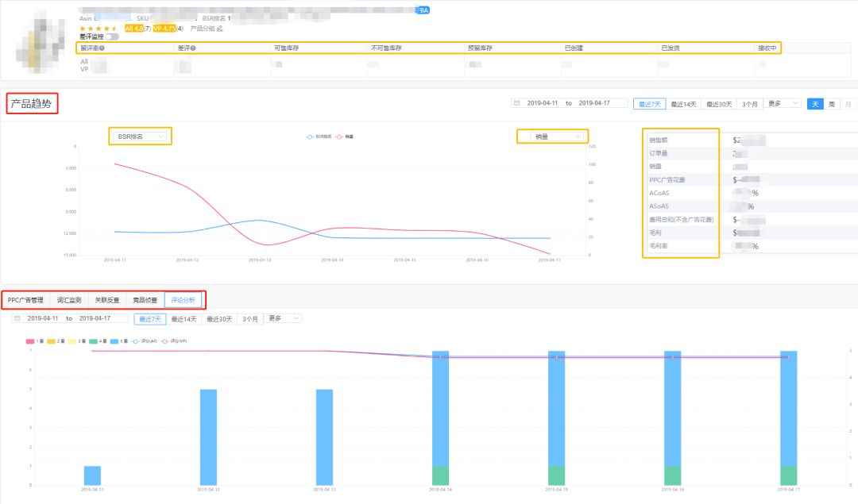Click the trend start date field 2019-04-11
The image size is (858, 504).
point(543,103)
